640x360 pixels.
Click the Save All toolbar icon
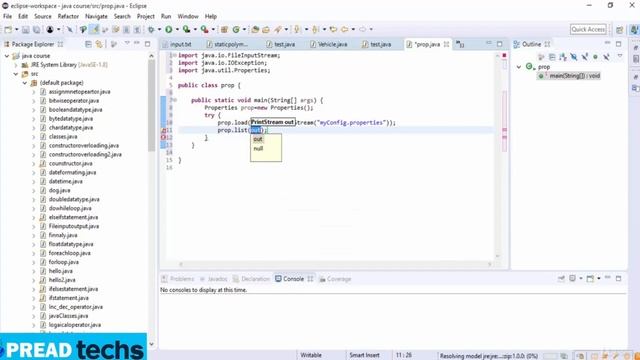pos(36,29)
